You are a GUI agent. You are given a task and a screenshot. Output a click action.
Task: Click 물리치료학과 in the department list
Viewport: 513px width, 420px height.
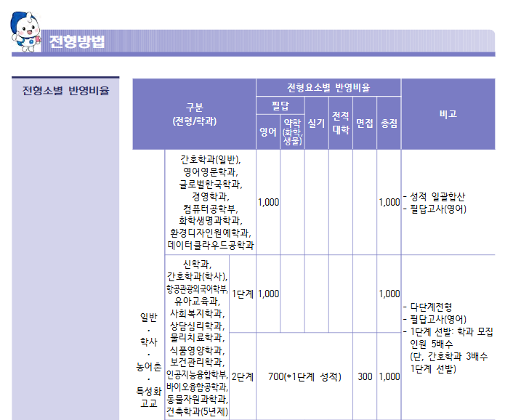197,337
